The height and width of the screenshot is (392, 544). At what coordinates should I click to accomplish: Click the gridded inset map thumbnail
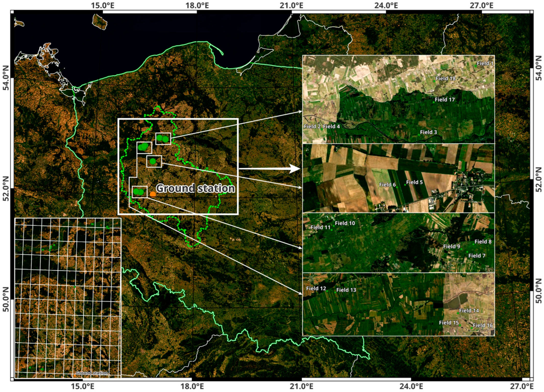(68, 298)
